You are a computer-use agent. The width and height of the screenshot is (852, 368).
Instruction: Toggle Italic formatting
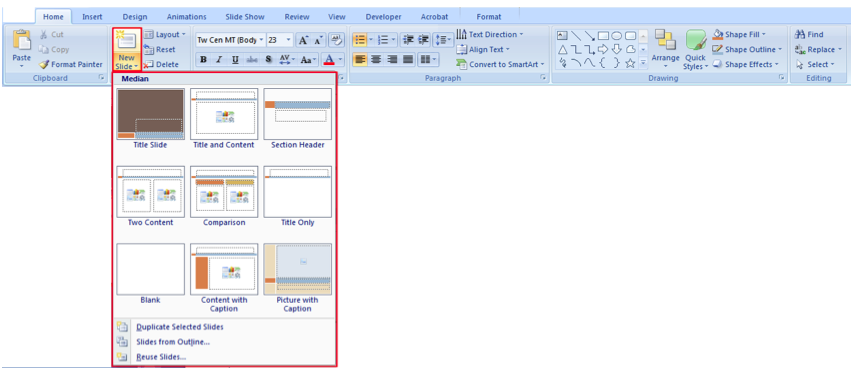pos(219,59)
